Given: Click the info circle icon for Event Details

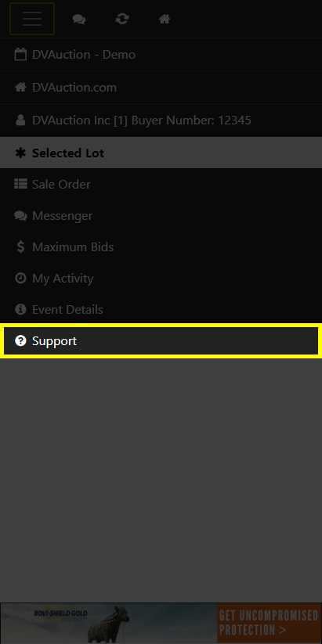Looking at the screenshot, I should (x=20, y=309).
